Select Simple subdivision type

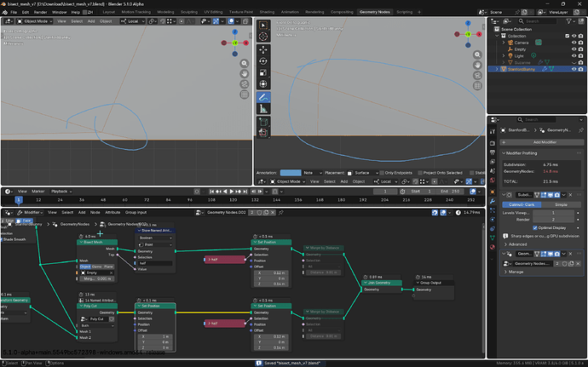point(561,204)
